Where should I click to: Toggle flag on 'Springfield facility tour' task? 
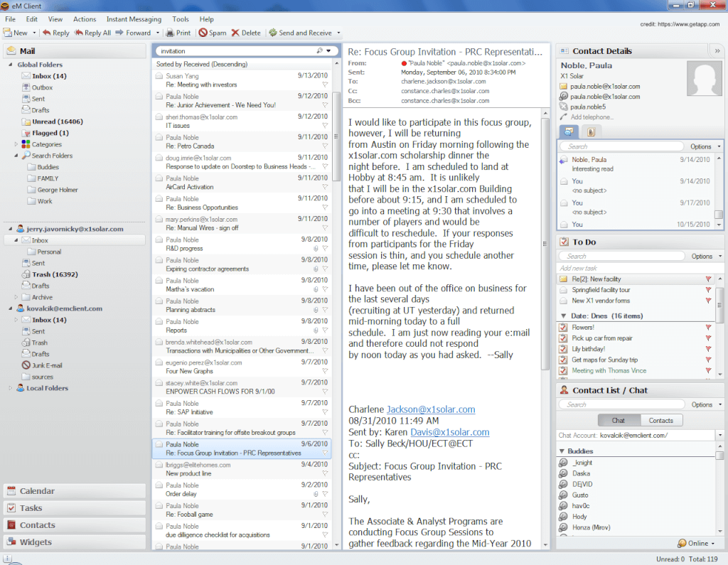pos(709,290)
